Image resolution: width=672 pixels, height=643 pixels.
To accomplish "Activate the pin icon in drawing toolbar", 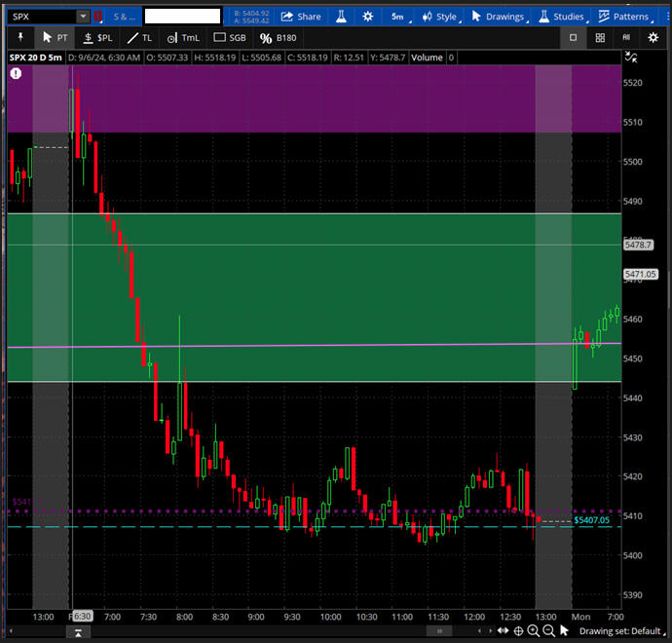I will point(20,37).
